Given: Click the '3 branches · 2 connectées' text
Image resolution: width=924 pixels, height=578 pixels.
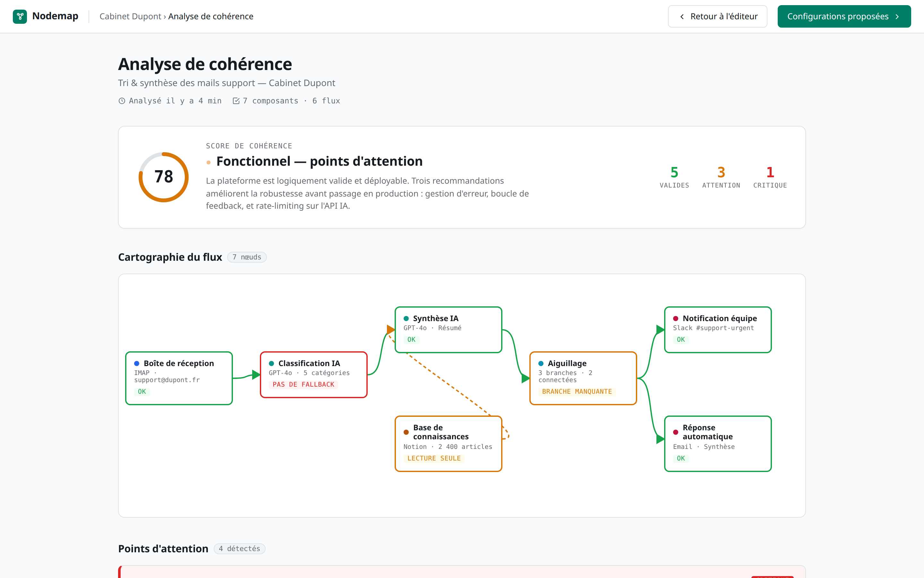Looking at the screenshot, I should (x=565, y=377).
